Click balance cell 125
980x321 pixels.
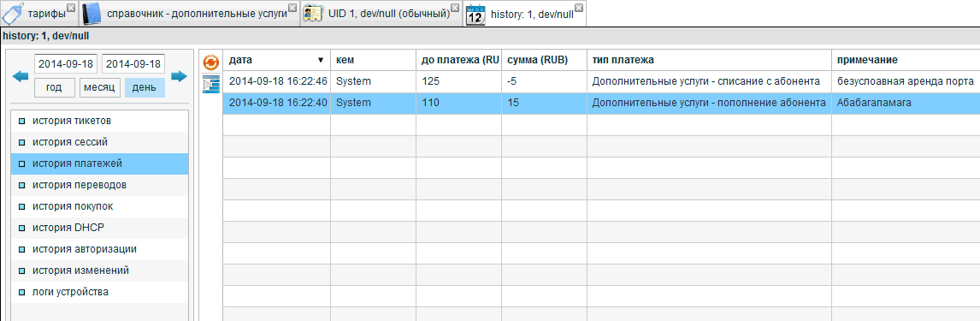click(458, 81)
